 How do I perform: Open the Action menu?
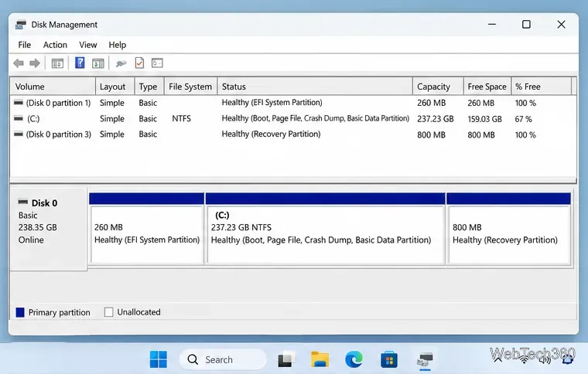point(55,45)
